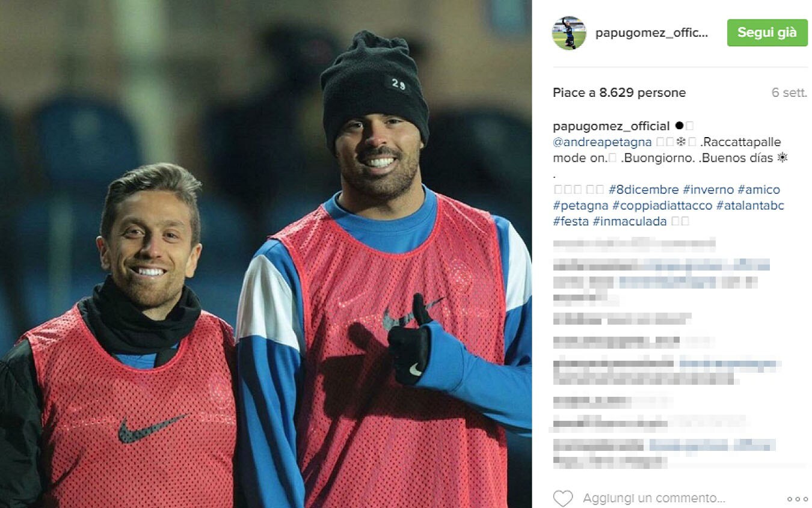This screenshot has height=508, width=812.
Task: Open the #coppiadiattacco hashtag
Action: click(x=662, y=206)
